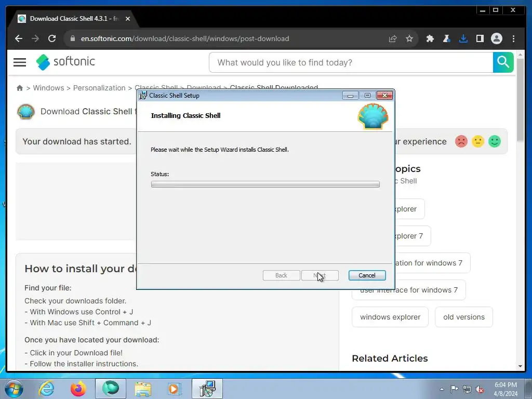Screen dimensions: 532x399
Task: Click the Chrome back arrow
Action: click(x=19, y=38)
